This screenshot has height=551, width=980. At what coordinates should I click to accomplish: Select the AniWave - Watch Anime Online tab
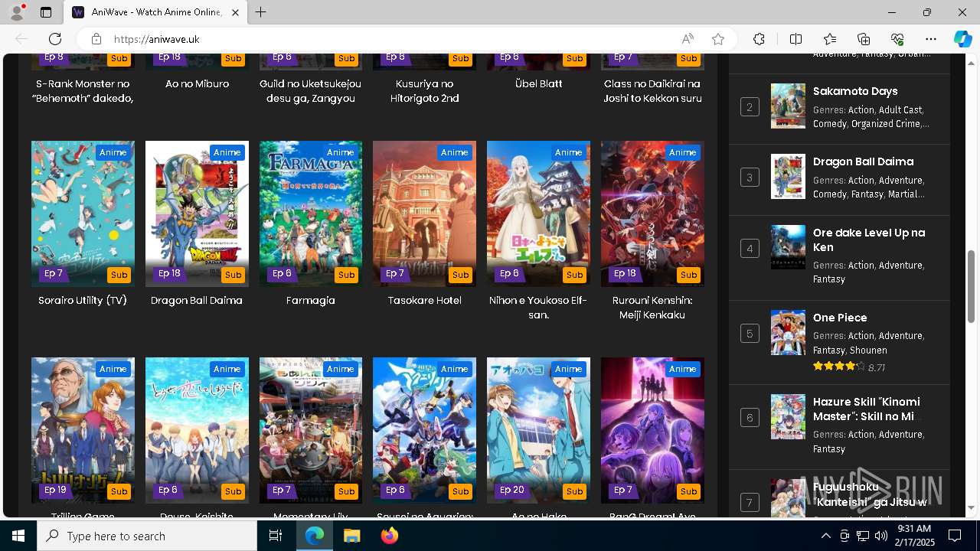tap(155, 12)
